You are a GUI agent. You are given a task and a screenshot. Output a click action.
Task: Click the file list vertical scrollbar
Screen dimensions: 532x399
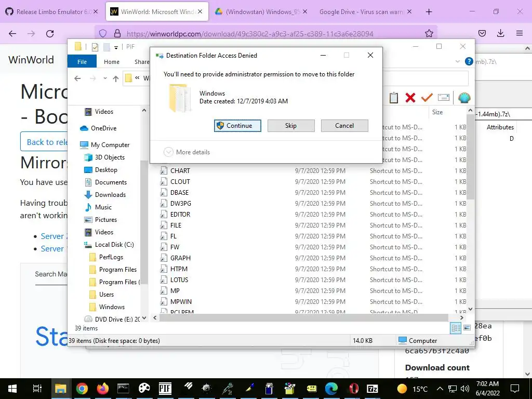coord(470,157)
